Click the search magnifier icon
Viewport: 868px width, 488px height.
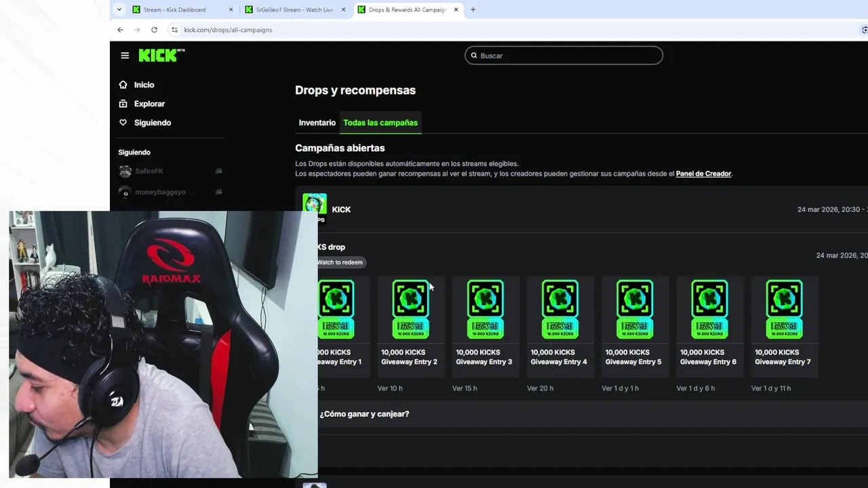(x=474, y=56)
